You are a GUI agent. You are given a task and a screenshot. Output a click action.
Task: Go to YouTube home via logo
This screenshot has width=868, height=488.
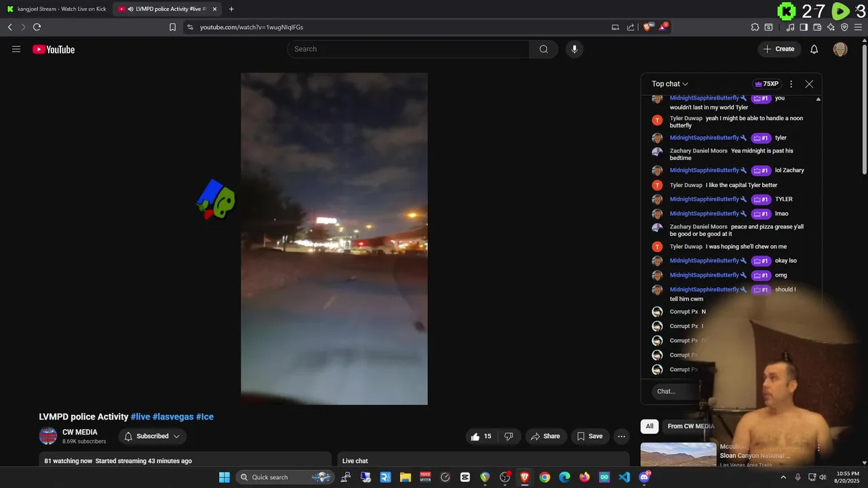[x=54, y=49]
